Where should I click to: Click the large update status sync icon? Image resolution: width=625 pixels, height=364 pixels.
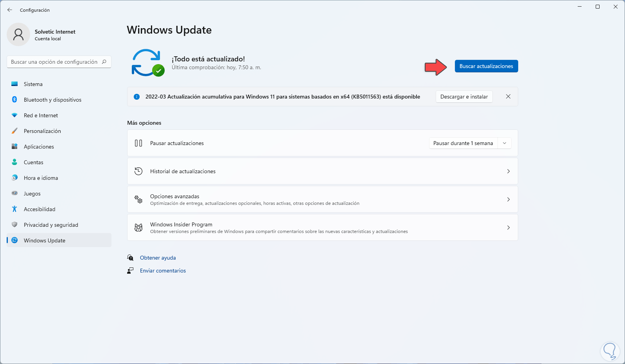[148, 63]
